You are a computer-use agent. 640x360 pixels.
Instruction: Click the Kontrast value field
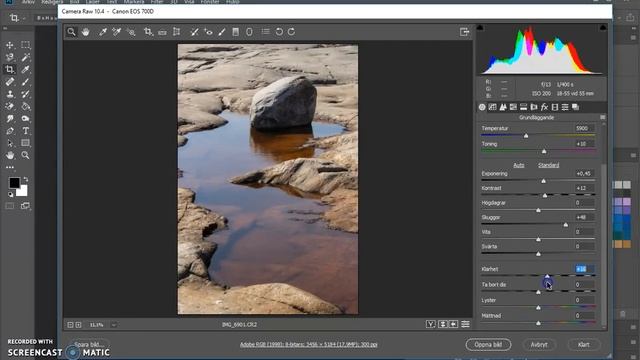(584, 188)
